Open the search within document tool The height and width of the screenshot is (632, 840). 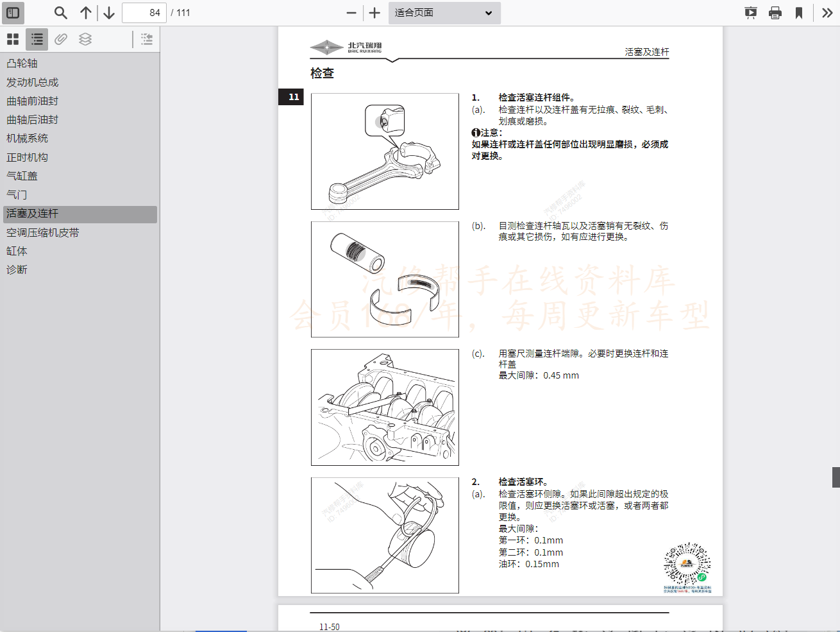tap(60, 12)
